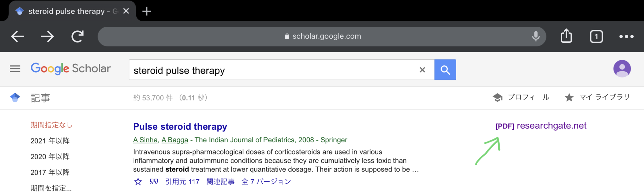Screen dimensions: 644x194
Task: Tap the browser forward arrow
Action: pos(47,37)
